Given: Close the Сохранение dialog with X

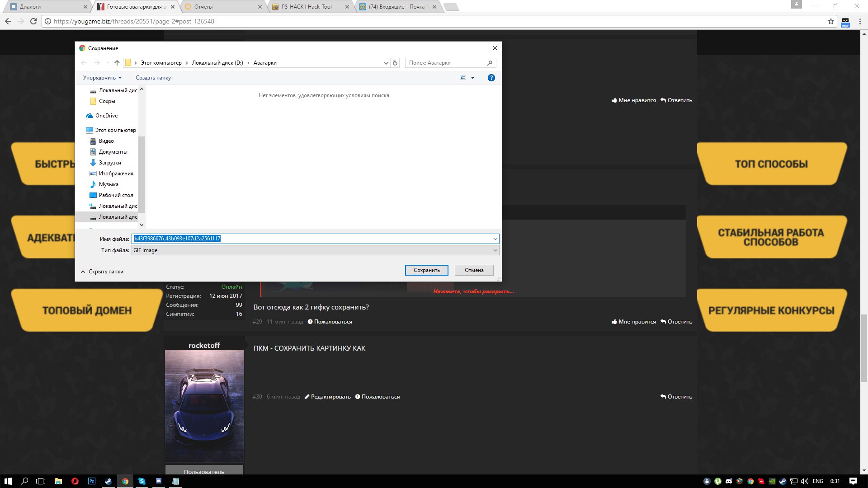Looking at the screenshot, I should coord(495,48).
